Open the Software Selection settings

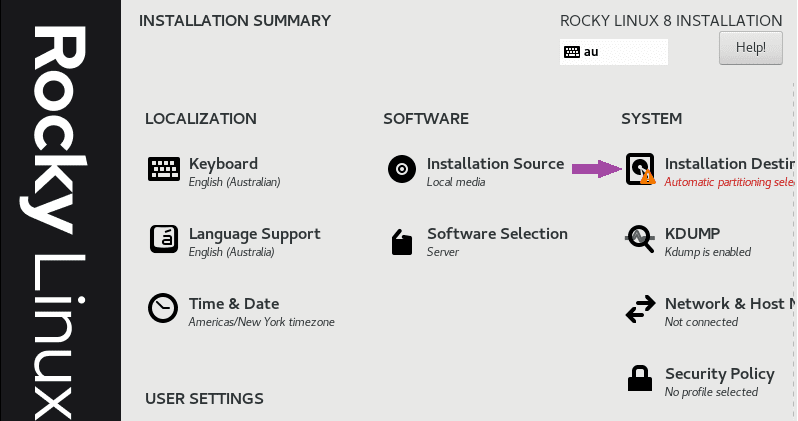[x=497, y=234]
